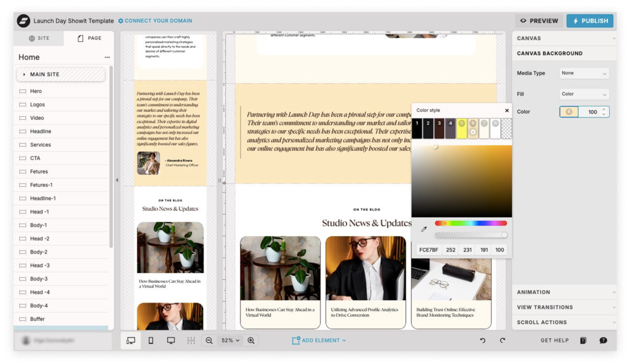Select the Buffer canvas

[62, 319]
